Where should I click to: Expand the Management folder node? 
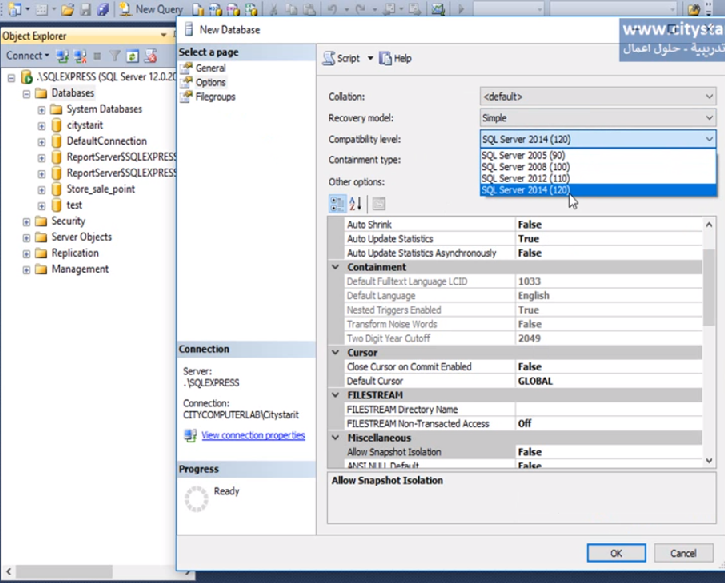26,270
